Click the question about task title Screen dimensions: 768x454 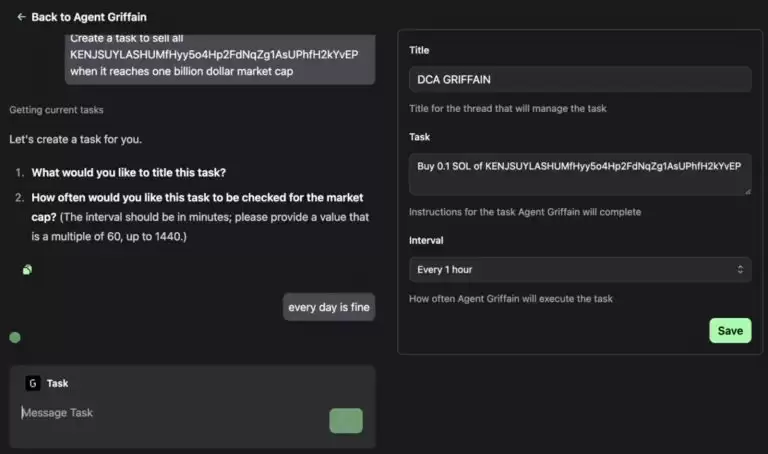[x=128, y=172]
